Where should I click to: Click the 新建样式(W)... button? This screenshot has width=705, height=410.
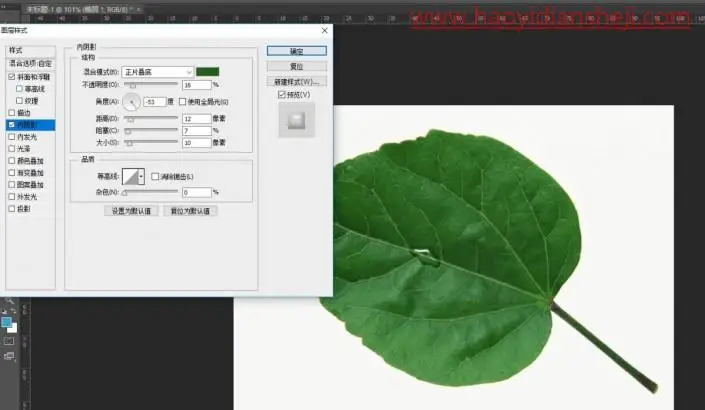(297, 82)
